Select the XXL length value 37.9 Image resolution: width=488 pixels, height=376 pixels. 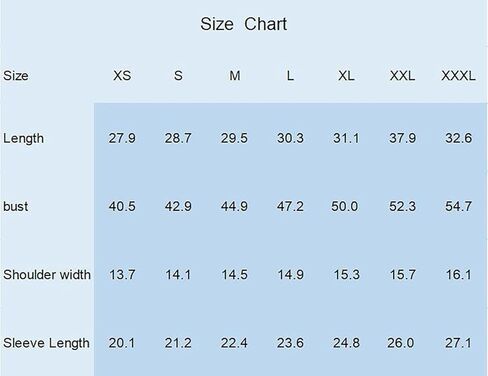coord(402,138)
